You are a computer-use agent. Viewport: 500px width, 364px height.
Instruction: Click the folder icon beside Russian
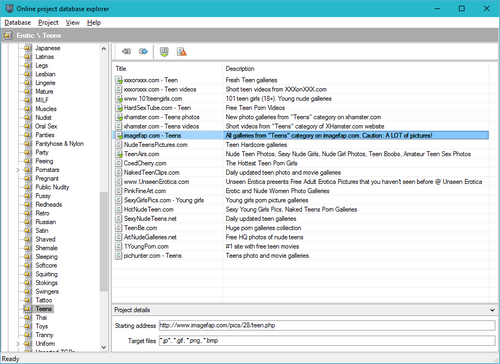(x=28, y=222)
